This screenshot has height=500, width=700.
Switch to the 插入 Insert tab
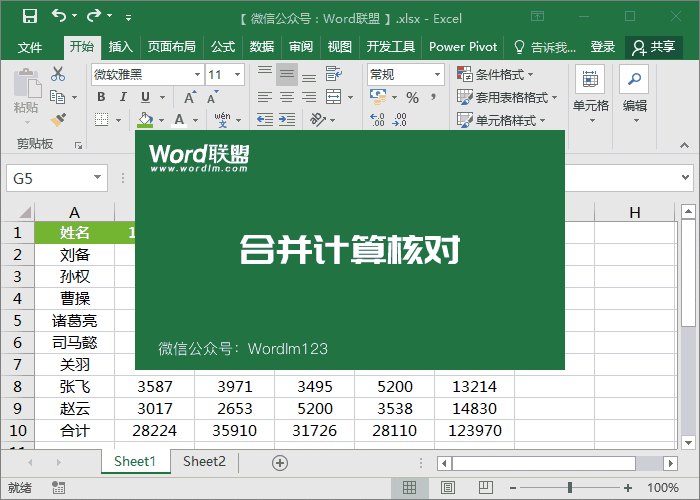(x=121, y=46)
